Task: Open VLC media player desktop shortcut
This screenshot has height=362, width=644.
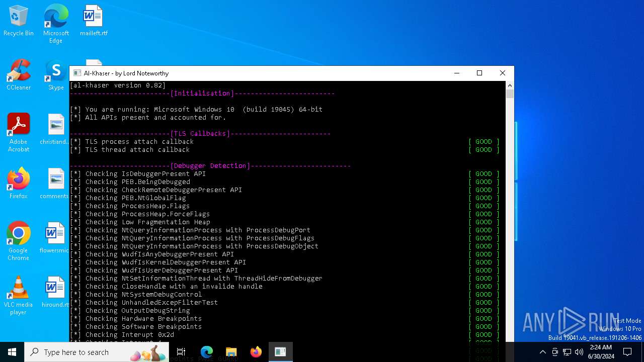Action: point(19,296)
